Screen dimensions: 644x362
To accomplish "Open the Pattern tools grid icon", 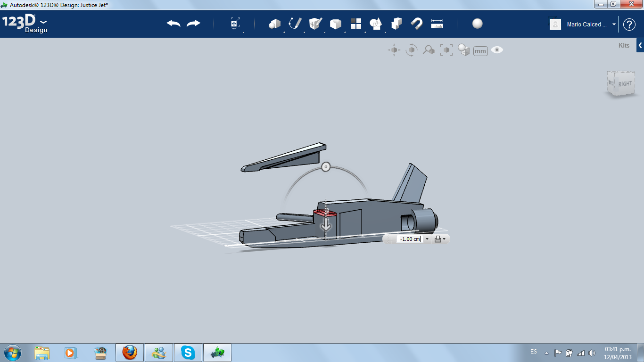I will click(355, 24).
